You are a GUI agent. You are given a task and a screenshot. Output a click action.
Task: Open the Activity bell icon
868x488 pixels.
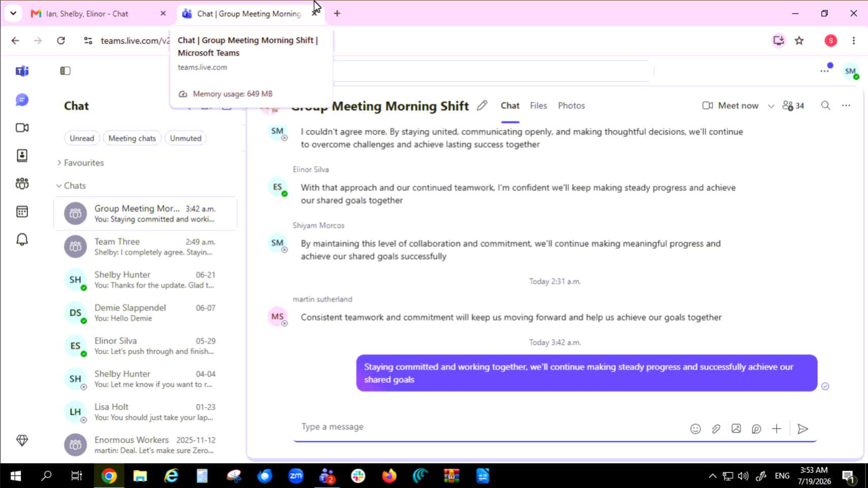click(x=22, y=239)
